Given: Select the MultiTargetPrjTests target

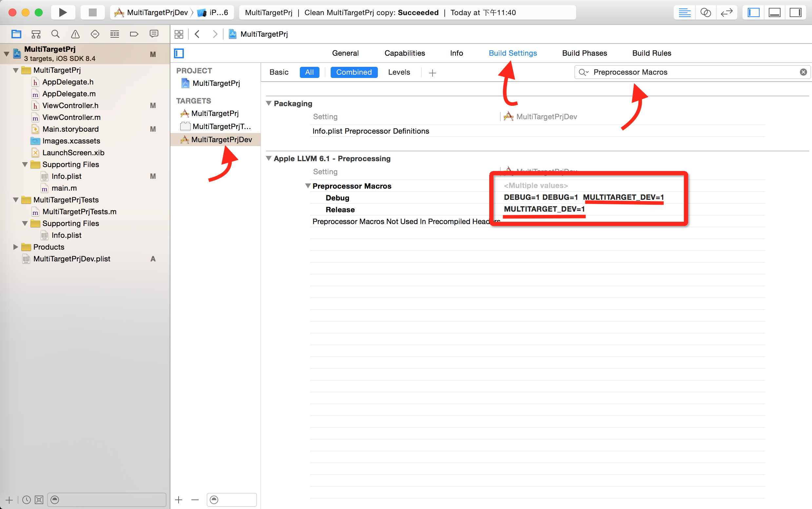Looking at the screenshot, I should [216, 126].
